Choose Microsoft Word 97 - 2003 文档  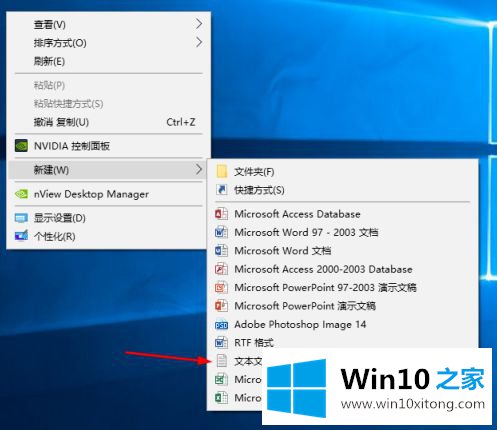pyautogui.click(x=343, y=232)
